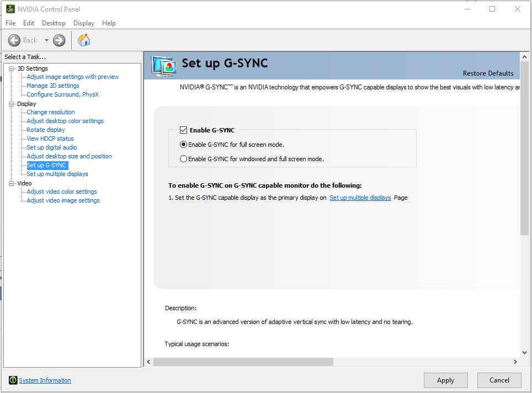Image resolution: width=532 pixels, height=393 pixels.
Task: Open View HDCP status
Action: [x=50, y=139]
